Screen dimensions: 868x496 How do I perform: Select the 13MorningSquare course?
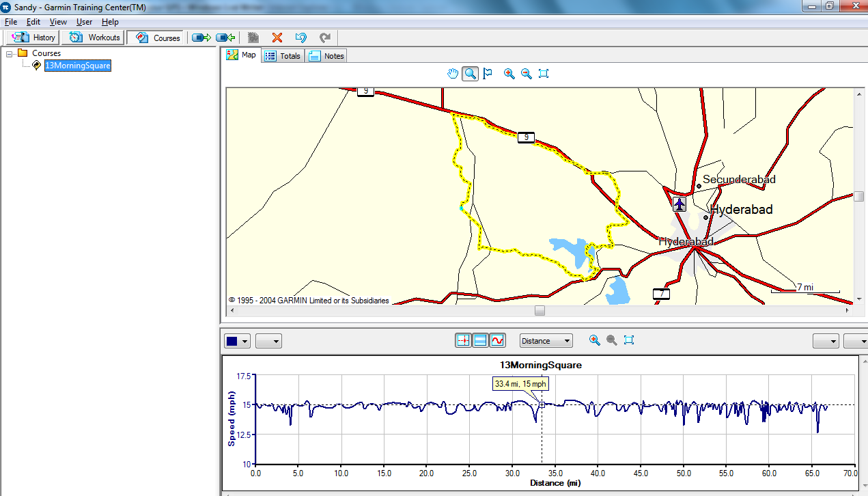click(77, 66)
